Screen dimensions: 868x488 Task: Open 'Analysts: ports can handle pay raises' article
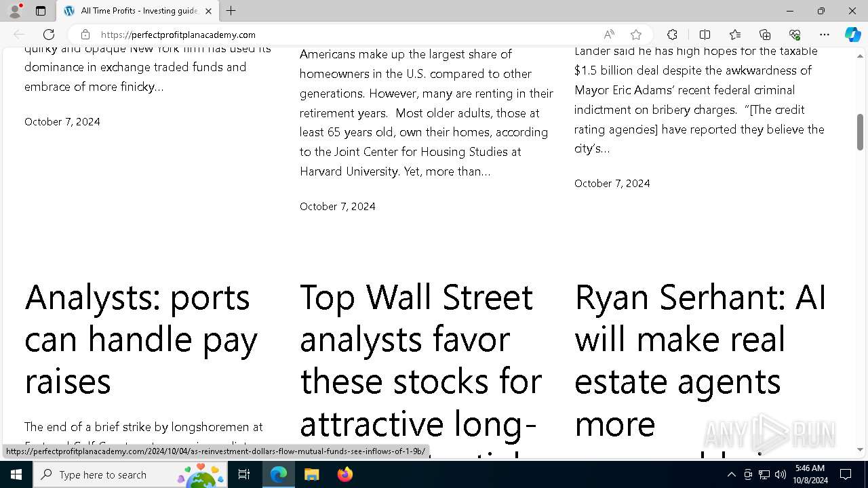click(x=141, y=339)
